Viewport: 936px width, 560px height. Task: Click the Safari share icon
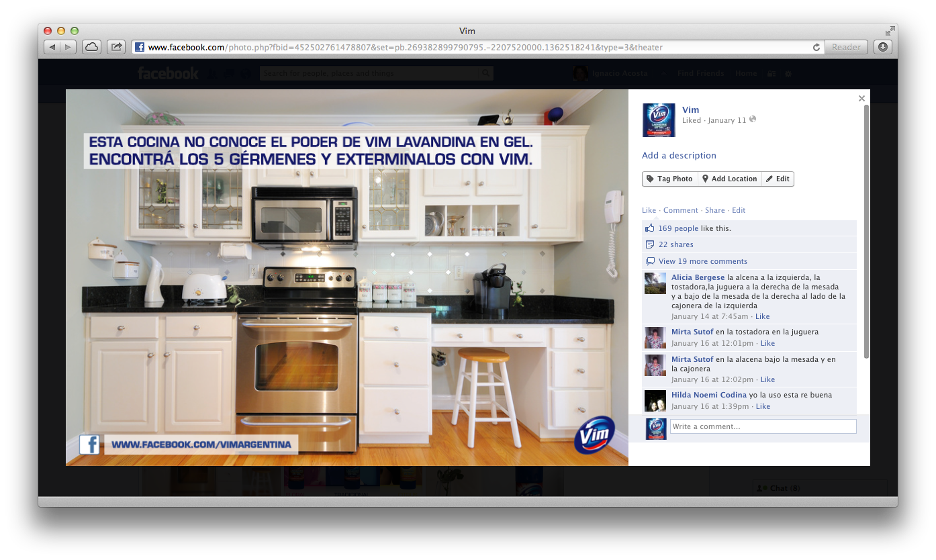pos(116,47)
